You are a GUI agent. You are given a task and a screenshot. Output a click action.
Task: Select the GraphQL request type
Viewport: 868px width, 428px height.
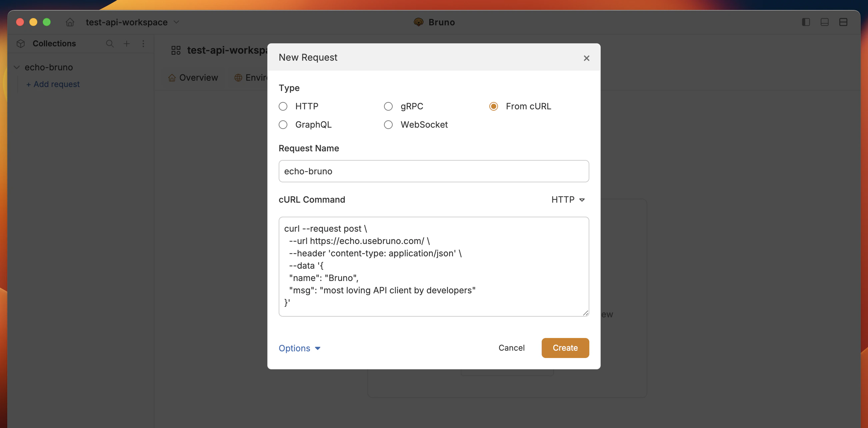point(283,124)
